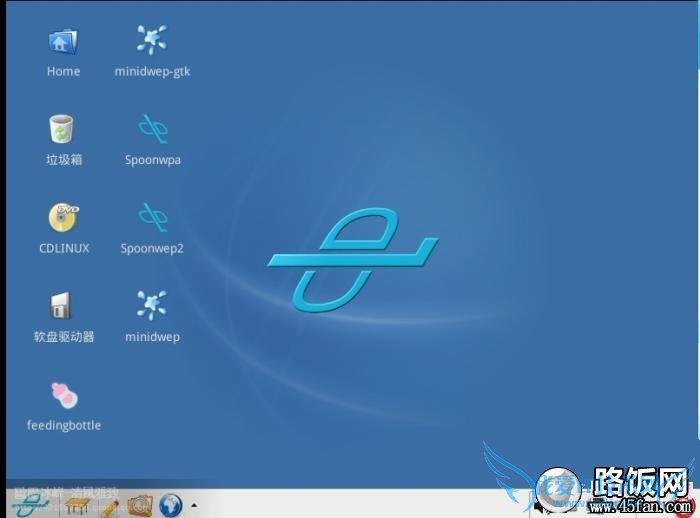Screen dimensions: 700x518
Task: Open the 软盘驱动器 floppy drive icon
Action: [61, 305]
